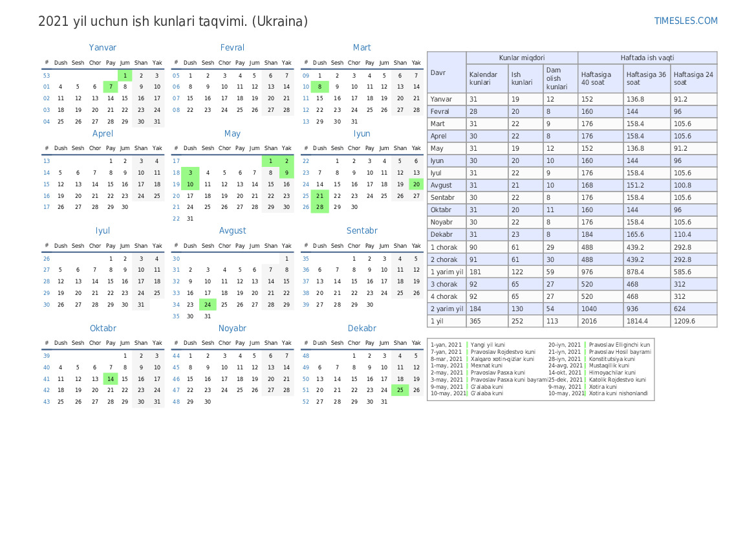Click week number 35 in Avgust calendar
The image size is (756, 535).
click(177, 316)
